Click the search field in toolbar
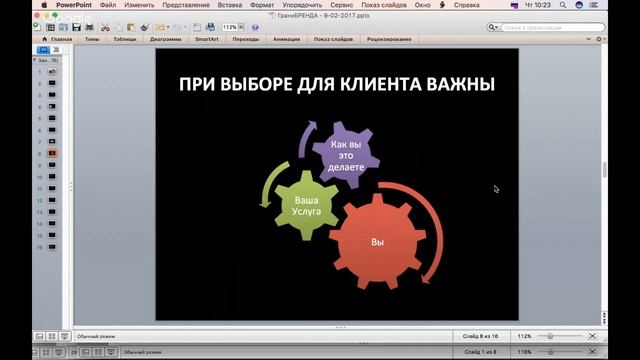The image size is (640, 360). click(553, 27)
